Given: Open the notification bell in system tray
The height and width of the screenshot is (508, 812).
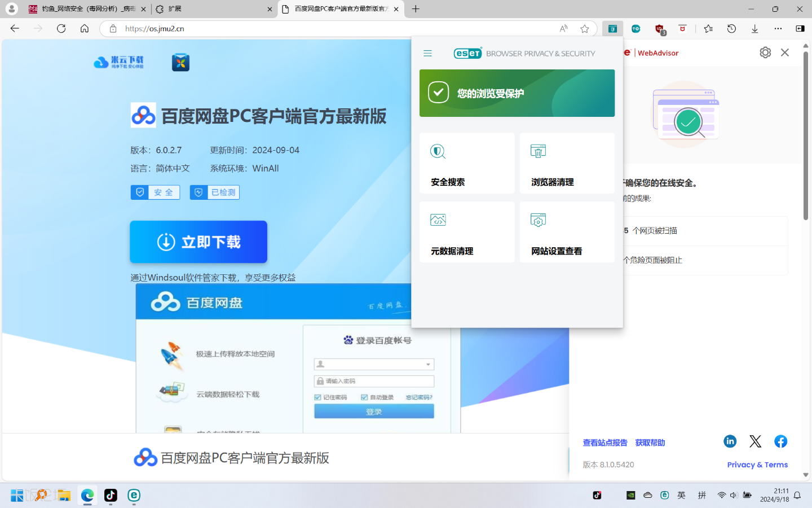Looking at the screenshot, I should pyautogui.click(x=797, y=496).
